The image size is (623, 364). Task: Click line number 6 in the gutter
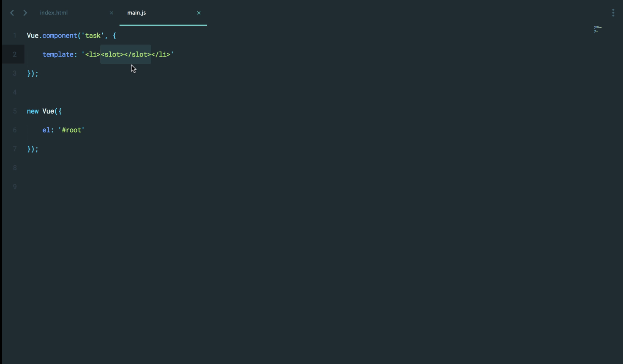click(x=14, y=130)
